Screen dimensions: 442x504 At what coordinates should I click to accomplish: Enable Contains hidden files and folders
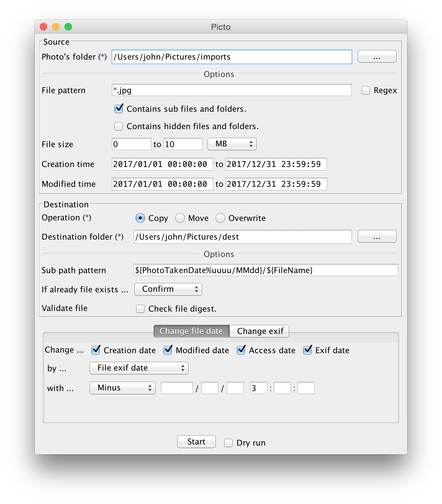click(119, 126)
